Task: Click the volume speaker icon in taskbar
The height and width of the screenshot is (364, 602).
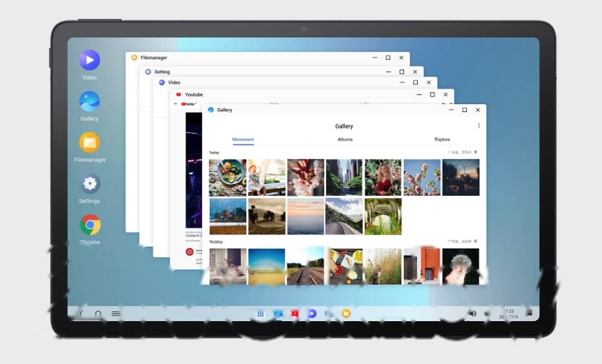Action: coord(472,314)
